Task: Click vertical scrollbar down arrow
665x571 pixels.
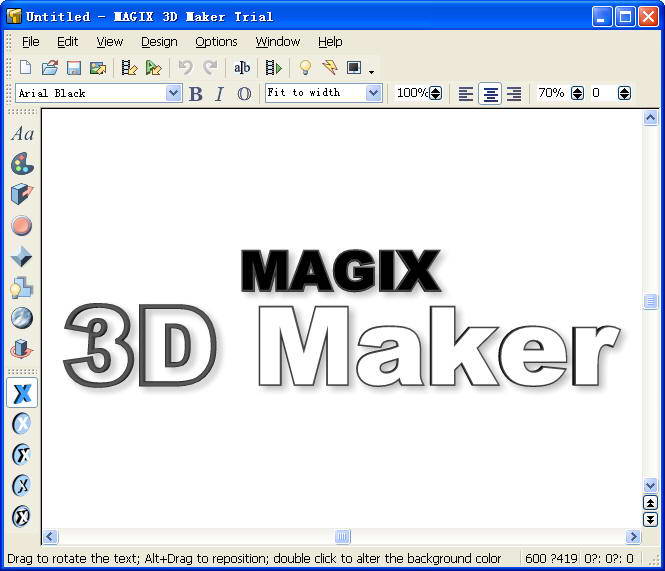Action: click(x=650, y=484)
